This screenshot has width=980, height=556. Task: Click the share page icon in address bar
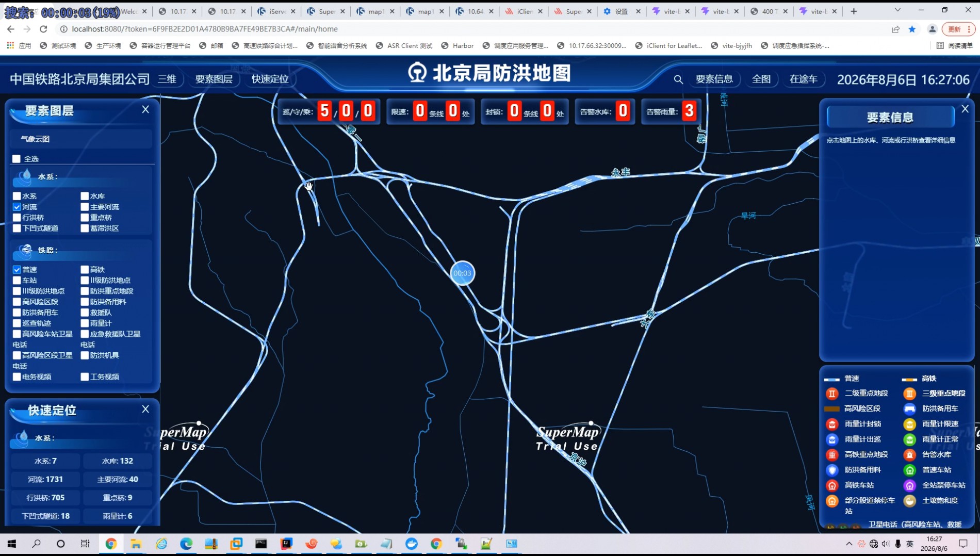(x=895, y=29)
